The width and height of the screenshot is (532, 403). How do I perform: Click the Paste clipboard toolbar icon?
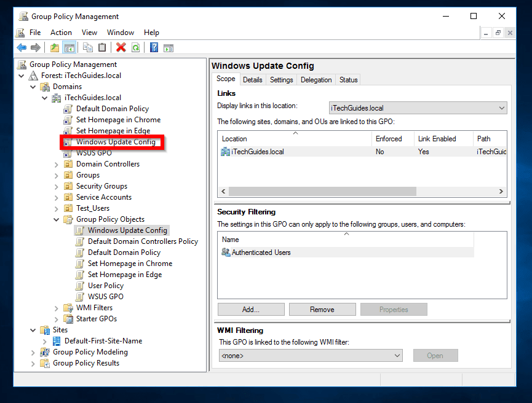(x=102, y=48)
